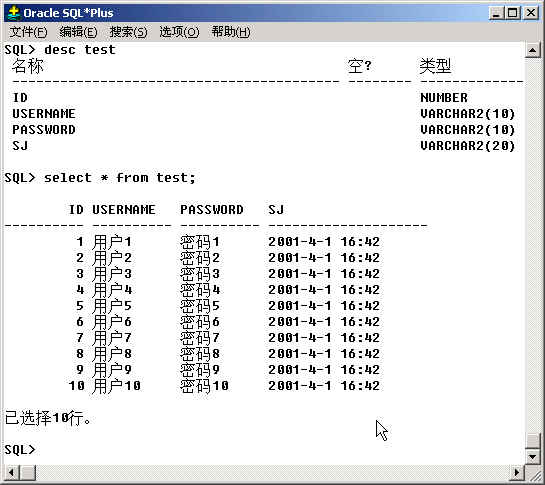The image size is (545, 485).
Task: Click the vertical scrollbar thumb
Action: (x=532, y=441)
